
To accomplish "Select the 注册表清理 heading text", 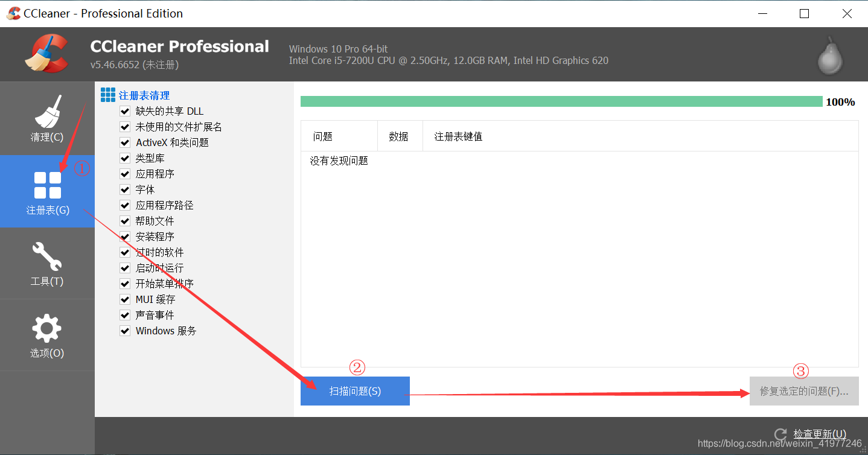I will 144,95.
